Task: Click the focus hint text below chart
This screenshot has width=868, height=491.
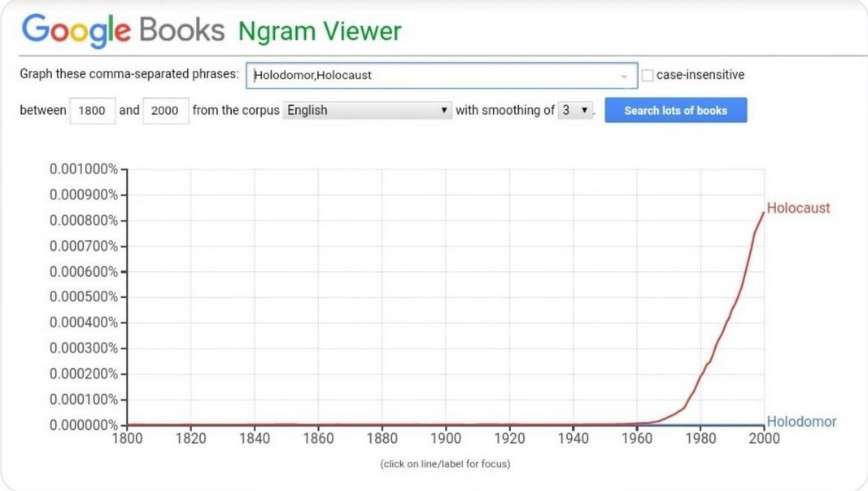Action: [445, 464]
